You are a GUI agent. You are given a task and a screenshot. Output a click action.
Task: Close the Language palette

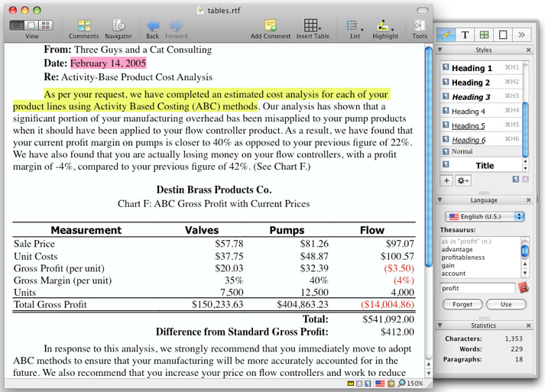[528, 200]
